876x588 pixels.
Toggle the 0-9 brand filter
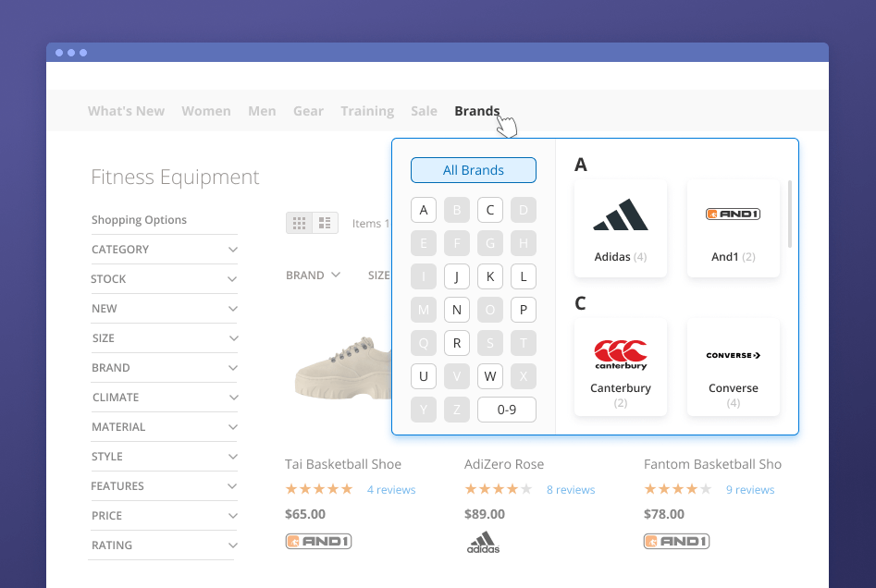(506, 409)
